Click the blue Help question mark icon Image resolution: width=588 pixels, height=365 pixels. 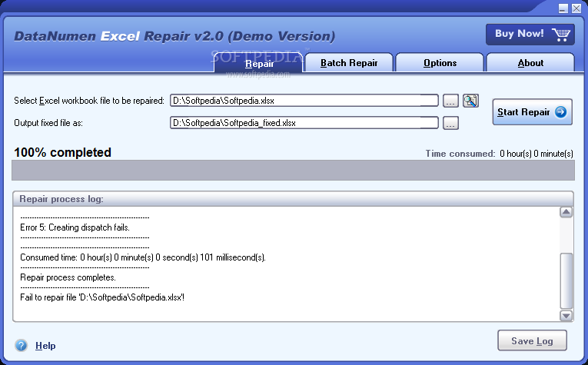(x=22, y=345)
